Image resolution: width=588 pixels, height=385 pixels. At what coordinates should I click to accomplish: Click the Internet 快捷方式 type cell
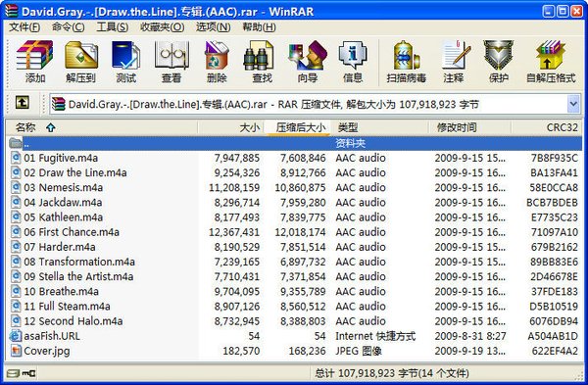375,336
